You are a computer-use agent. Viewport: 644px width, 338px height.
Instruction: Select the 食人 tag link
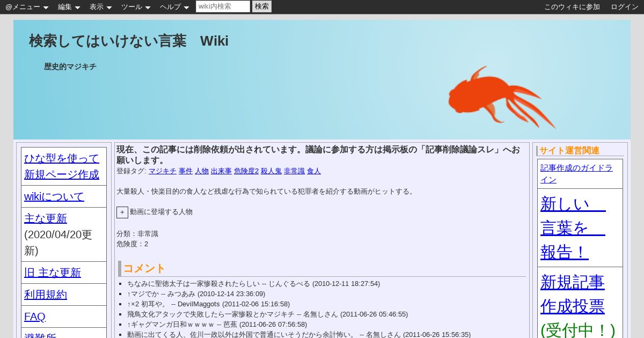[314, 171]
